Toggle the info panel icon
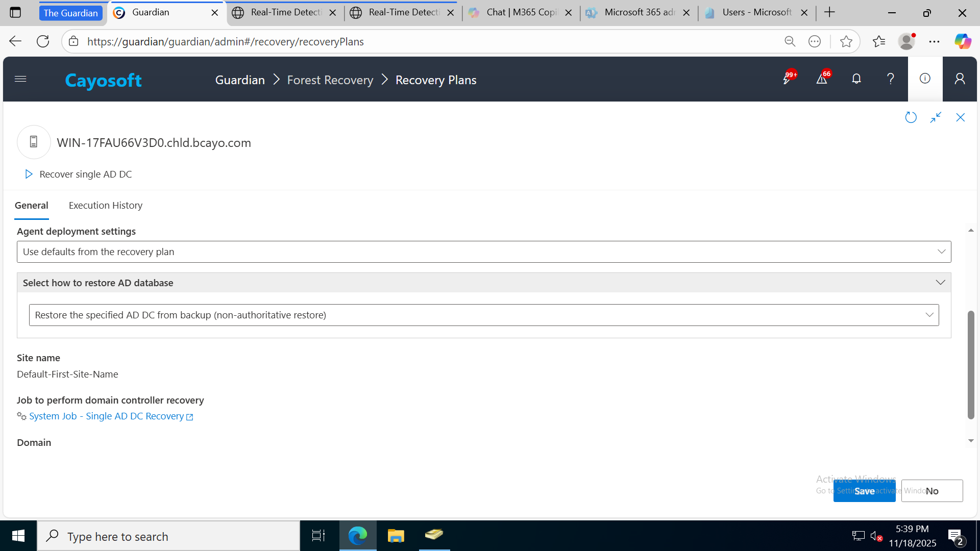 (x=925, y=79)
